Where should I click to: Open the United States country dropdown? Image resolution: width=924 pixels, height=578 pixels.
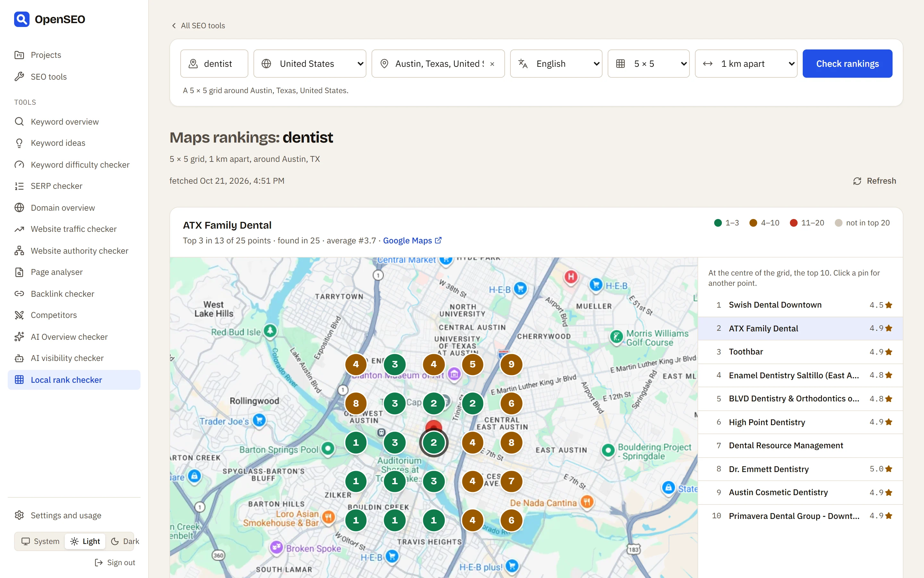point(310,64)
